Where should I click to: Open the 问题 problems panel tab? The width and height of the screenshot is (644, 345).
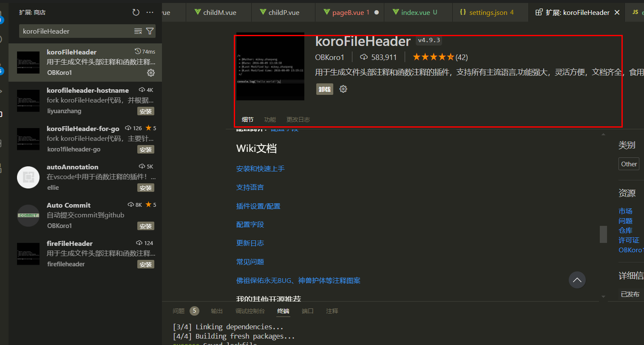(x=179, y=311)
